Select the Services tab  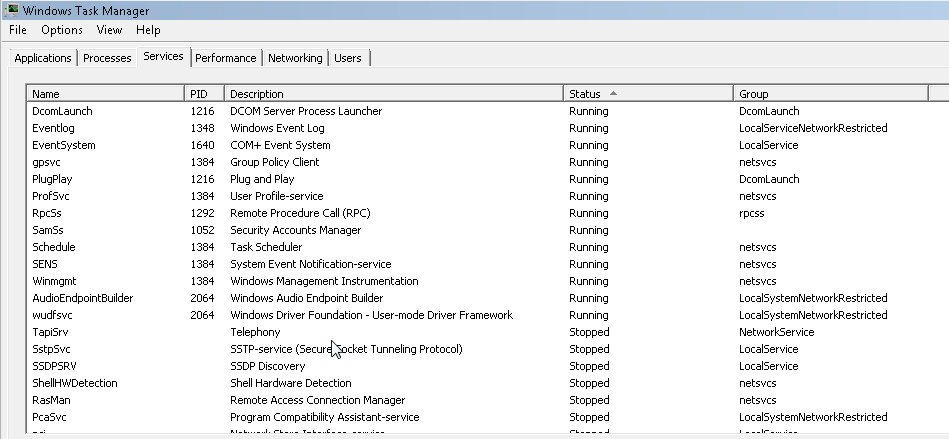tap(163, 56)
